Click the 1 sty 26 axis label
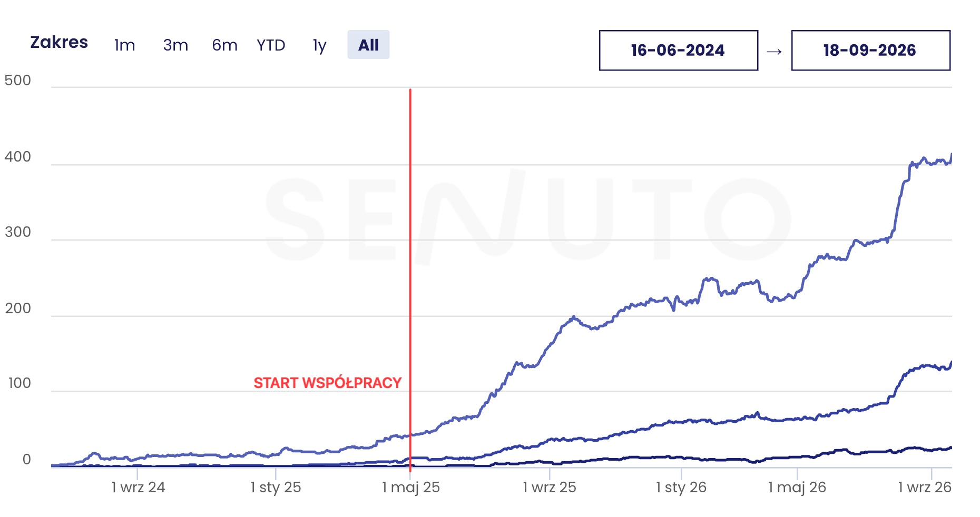 point(681,488)
